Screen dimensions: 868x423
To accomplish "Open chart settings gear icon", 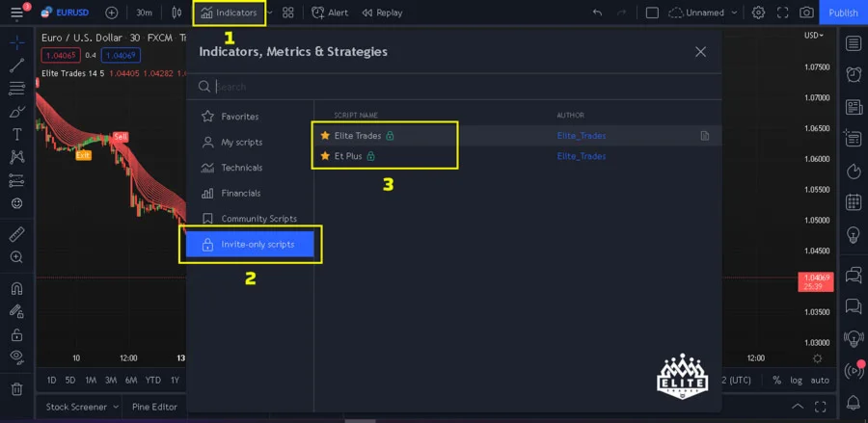I will [758, 13].
